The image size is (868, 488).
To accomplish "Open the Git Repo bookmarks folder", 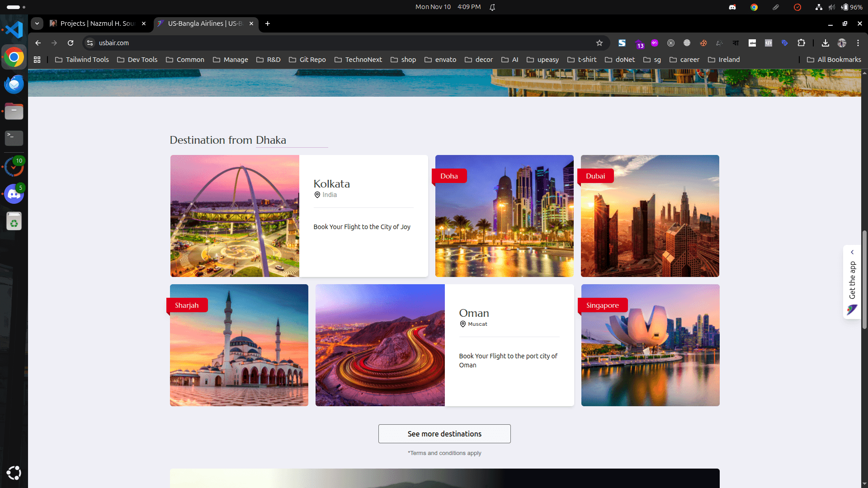I will pyautogui.click(x=307, y=59).
